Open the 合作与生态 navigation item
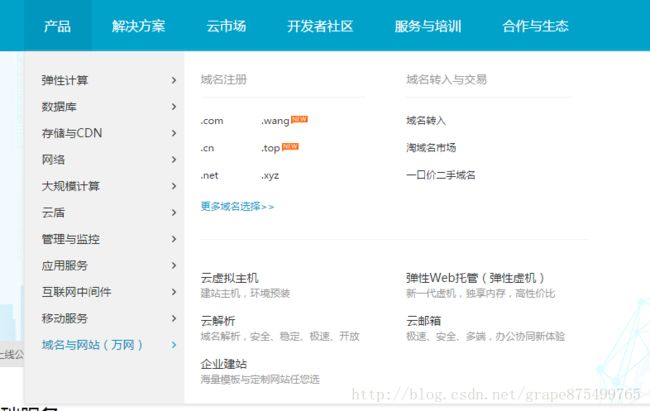 click(x=535, y=26)
